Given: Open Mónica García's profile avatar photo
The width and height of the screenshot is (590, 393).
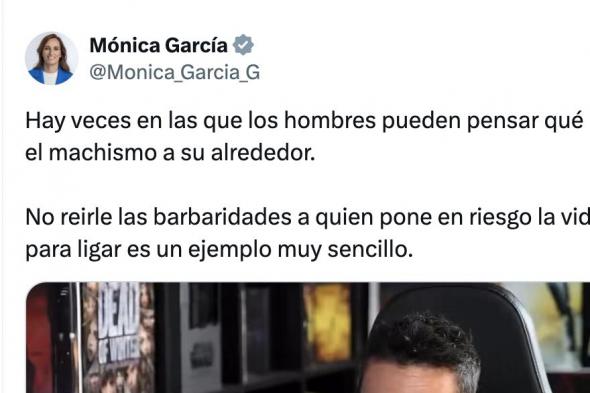Looking at the screenshot, I should coord(52,59).
